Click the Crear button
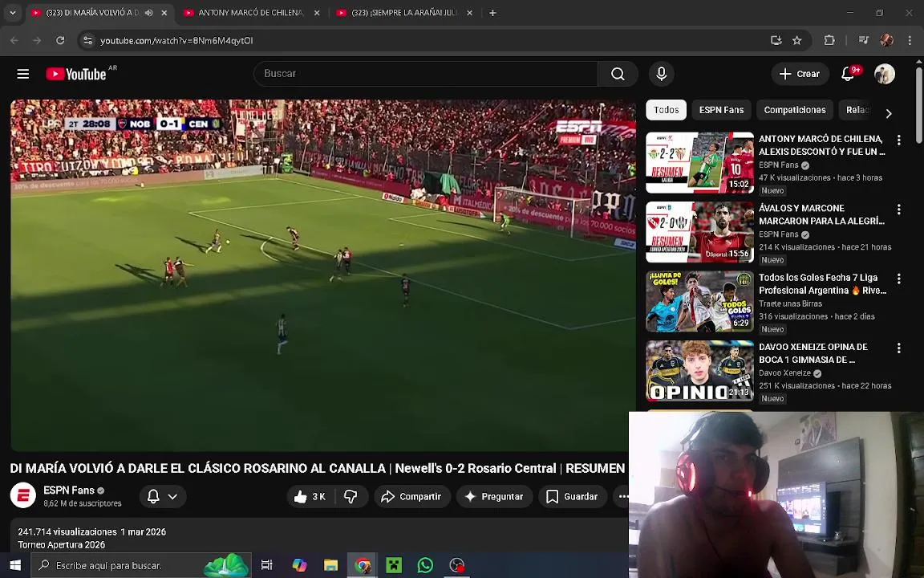924x578 pixels. (800, 74)
